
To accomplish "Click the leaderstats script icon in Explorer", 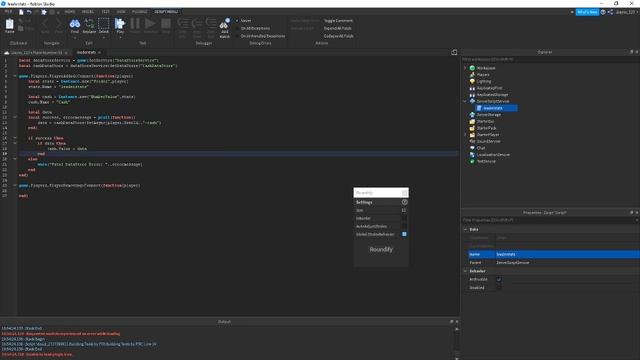I will click(479, 108).
